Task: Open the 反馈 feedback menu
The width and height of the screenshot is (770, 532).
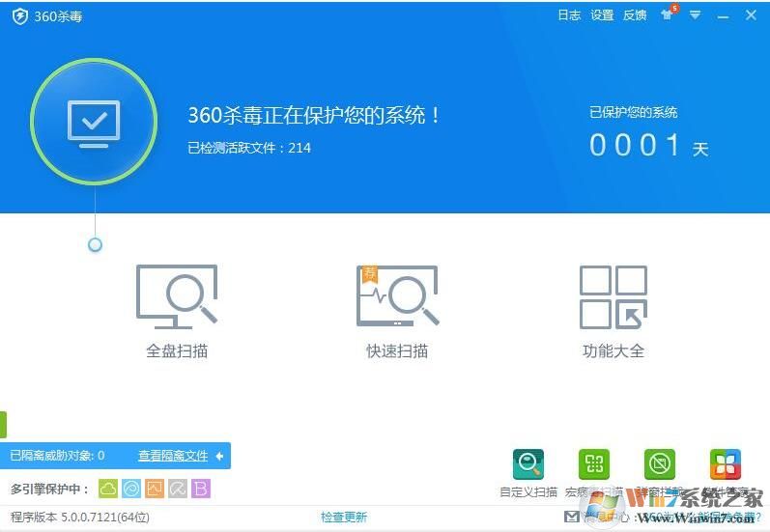Action: [x=635, y=15]
